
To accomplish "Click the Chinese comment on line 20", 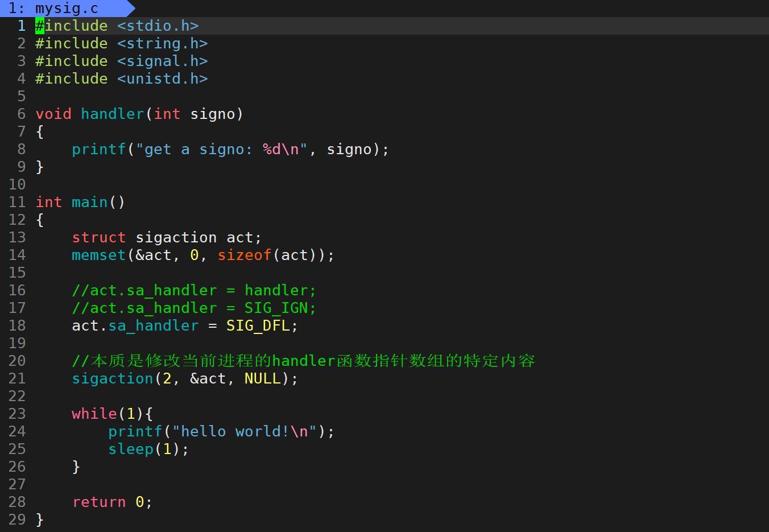I will (x=304, y=361).
